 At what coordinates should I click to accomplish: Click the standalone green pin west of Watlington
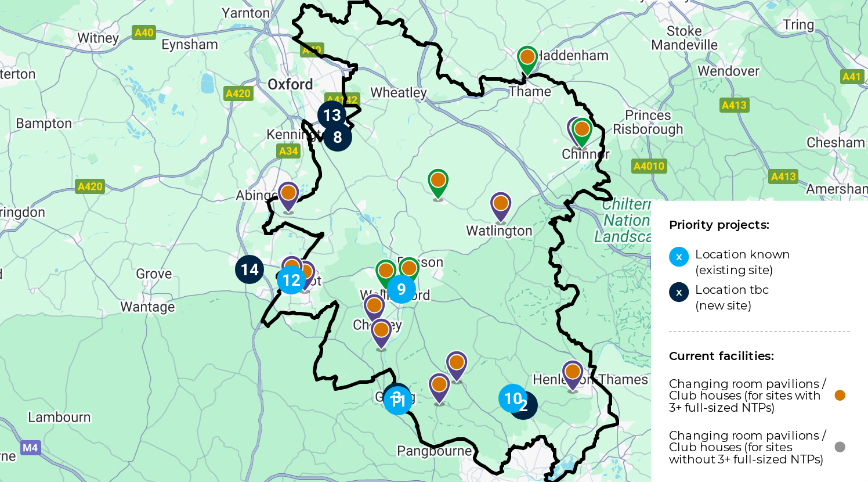tap(438, 184)
